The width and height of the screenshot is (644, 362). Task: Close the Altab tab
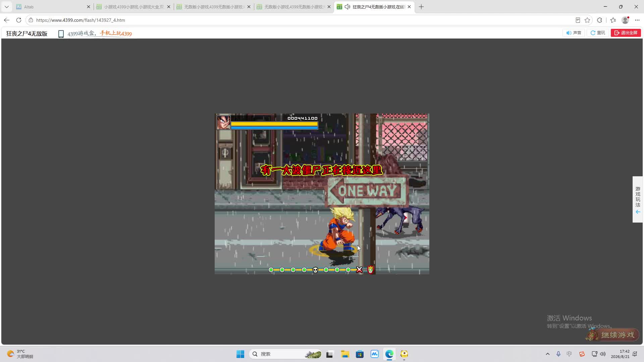pyautogui.click(x=89, y=7)
